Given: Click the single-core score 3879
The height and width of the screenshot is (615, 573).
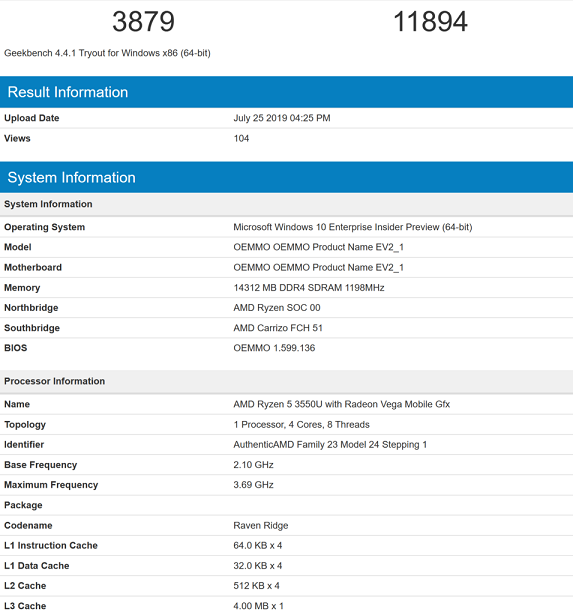Looking at the screenshot, I should pyautogui.click(x=143, y=22).
